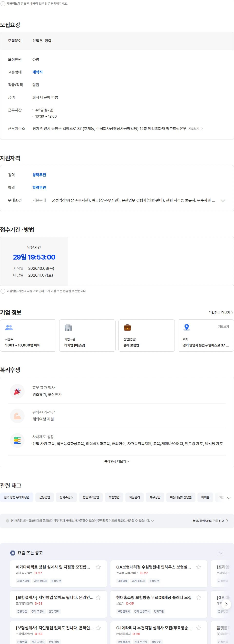
Task: Click the 학력무관 link
Action: click(39, 187)
